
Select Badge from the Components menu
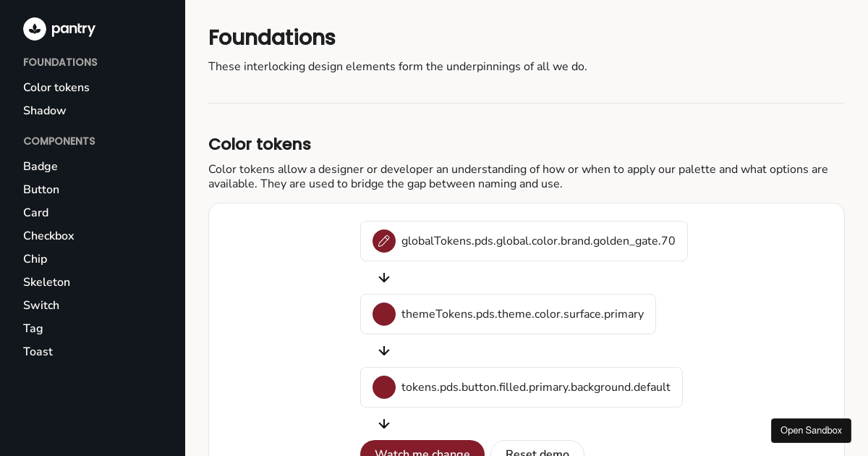[x=41, y=166]
